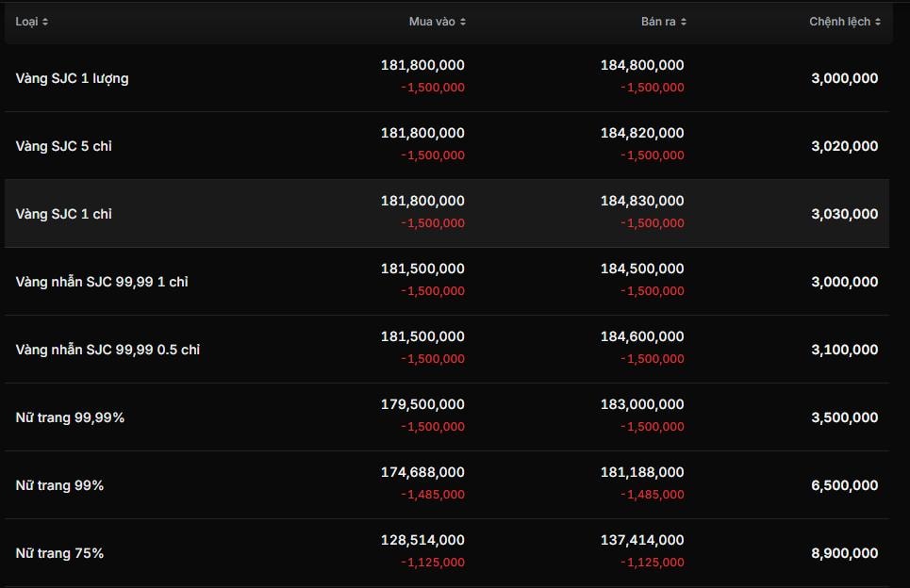Click the Mua vào column header text
The width and height of the screenshot is (910, 588).
432,22
